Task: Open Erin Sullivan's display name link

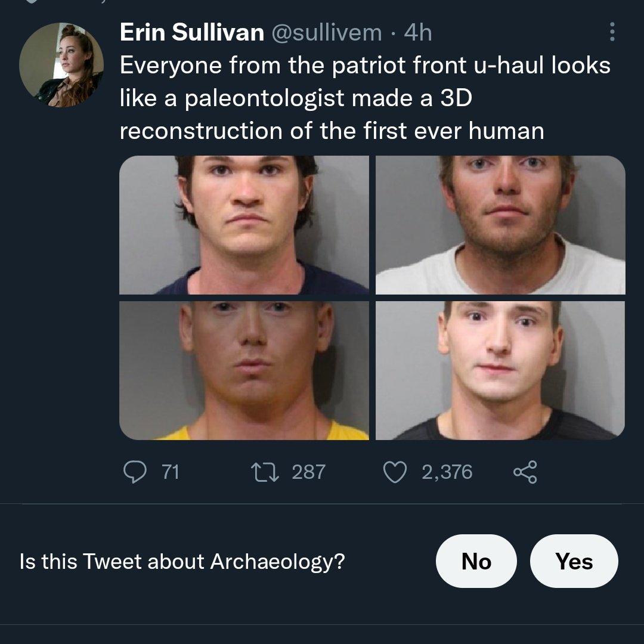Action: coord(191,32)
